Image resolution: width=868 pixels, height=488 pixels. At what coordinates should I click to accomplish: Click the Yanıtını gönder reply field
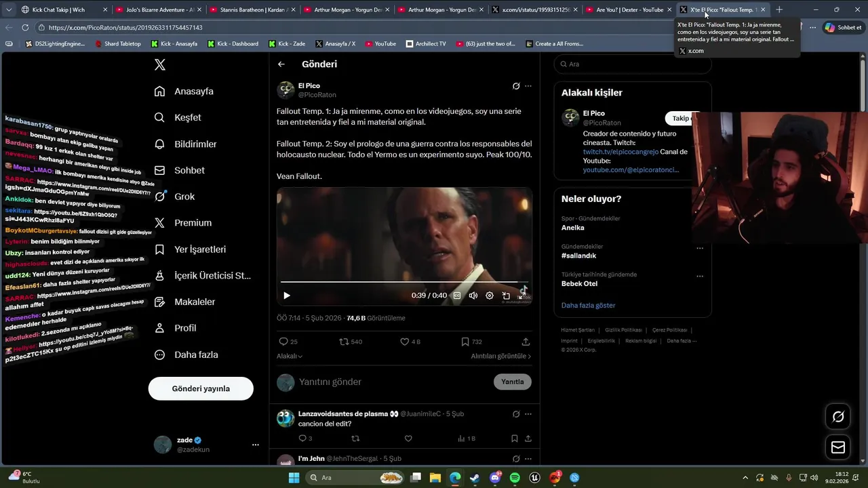coord(393,382)
